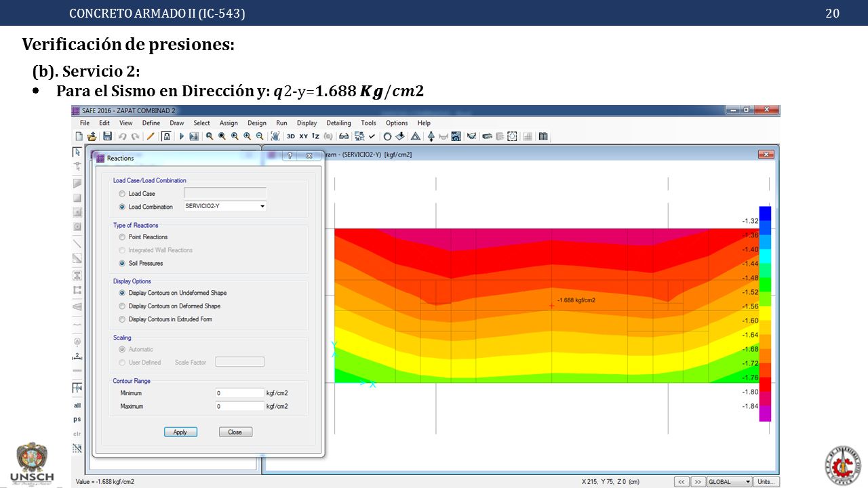Select the Automatic scaling radio button

click(122, 349)
